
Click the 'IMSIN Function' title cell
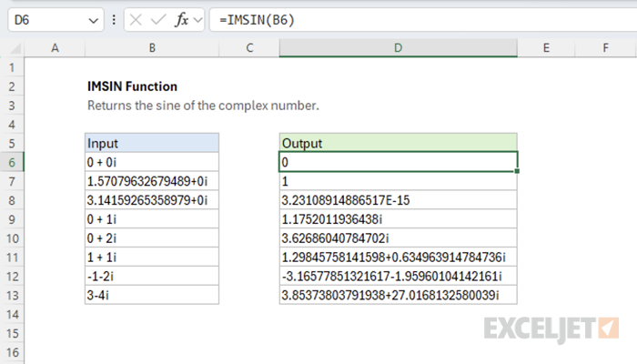tap(133, 86)
